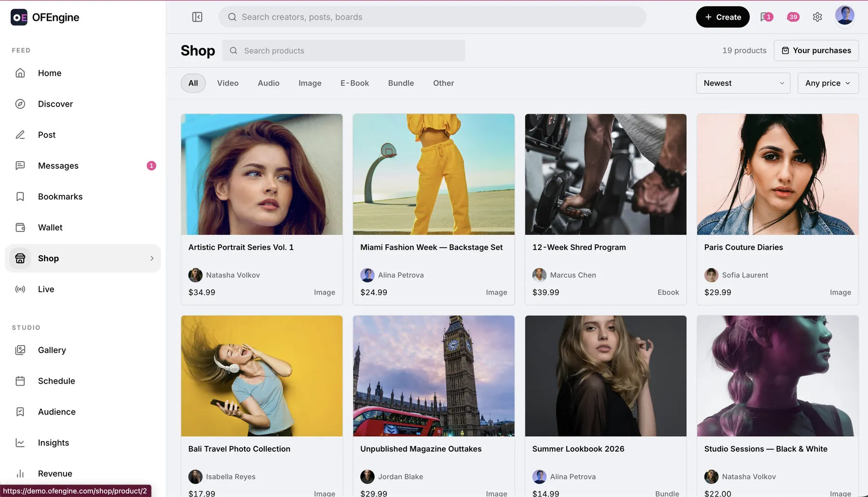Image resolution: width=868 pixels, height=497 pixels.
Task: Open the Audience icon
Action: click(20, 412)
